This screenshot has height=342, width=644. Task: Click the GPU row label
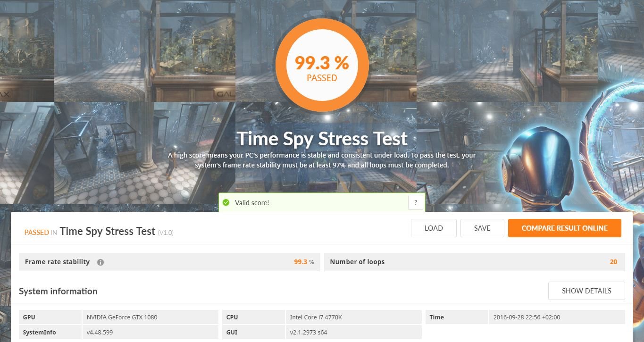coord(29,317)
